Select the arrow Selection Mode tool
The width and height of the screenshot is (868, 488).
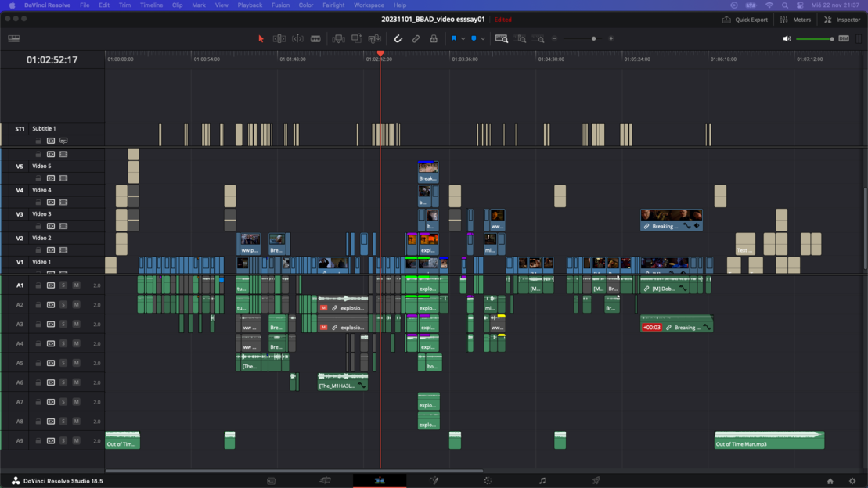pyautogui.click(x=261, y=38)
